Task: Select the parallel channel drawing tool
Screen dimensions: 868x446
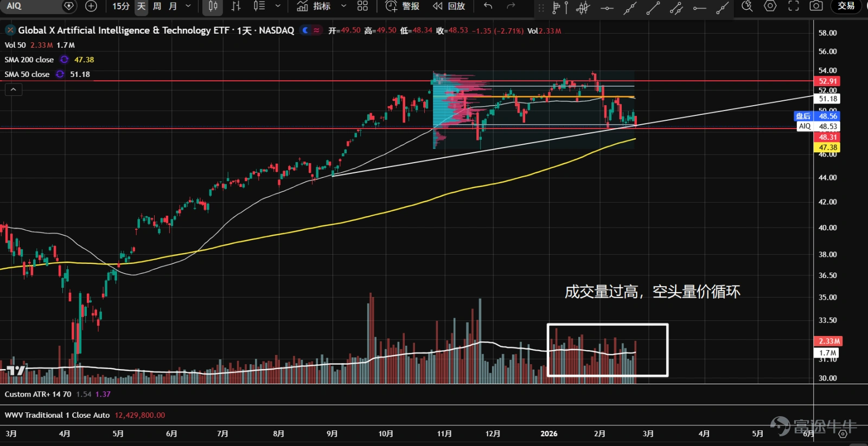Action: (676, 7)
